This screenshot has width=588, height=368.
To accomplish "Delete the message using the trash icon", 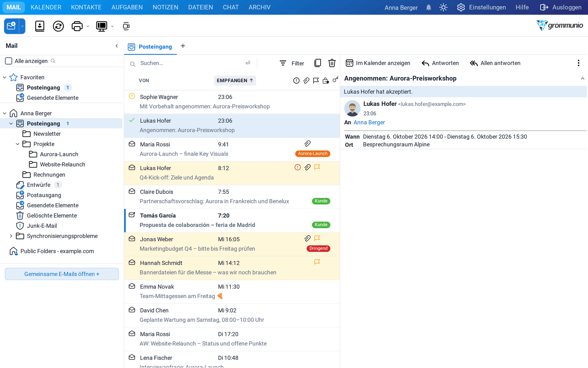I will (332, 63).
